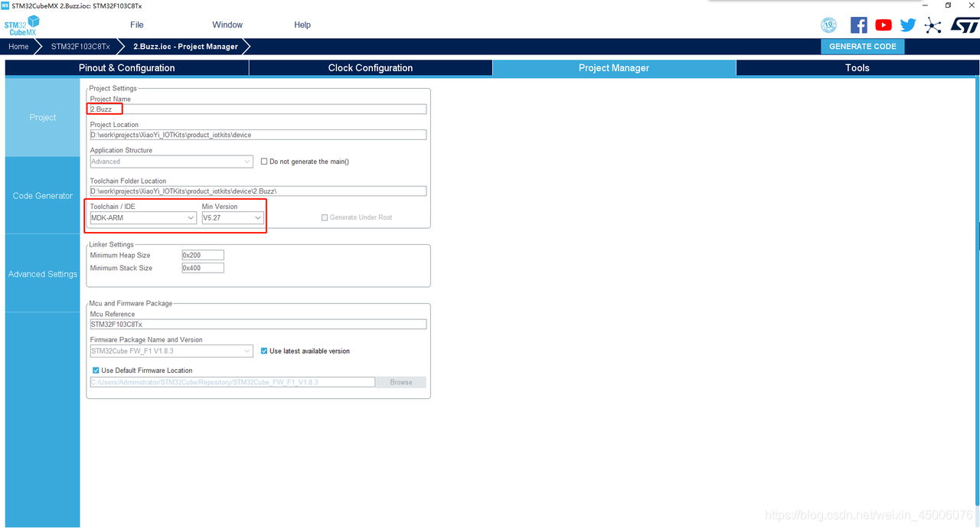This screenshot has height=529, width=980.
Task: Toggle Use Default Firmware Location checkbox
Action: click(96, 371)
